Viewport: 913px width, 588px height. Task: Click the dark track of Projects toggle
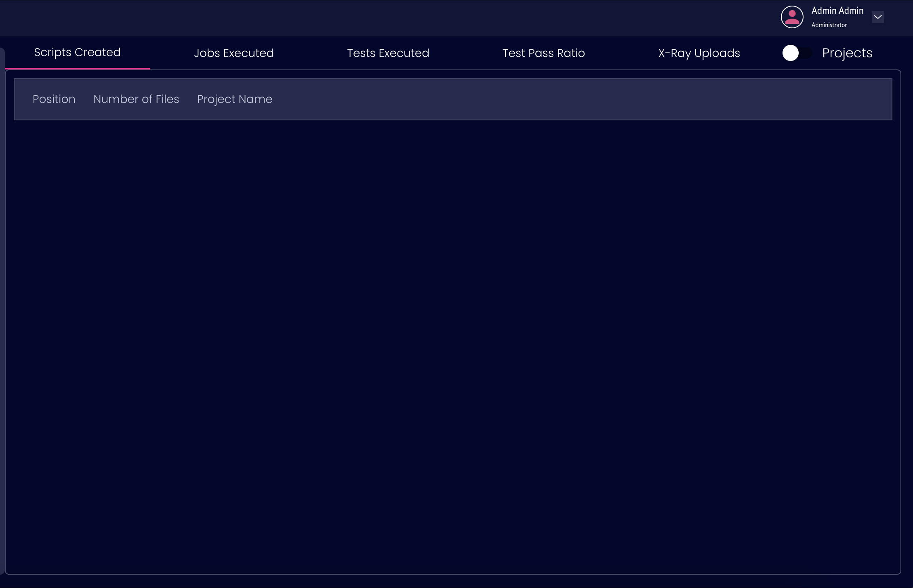pos(806,53)
